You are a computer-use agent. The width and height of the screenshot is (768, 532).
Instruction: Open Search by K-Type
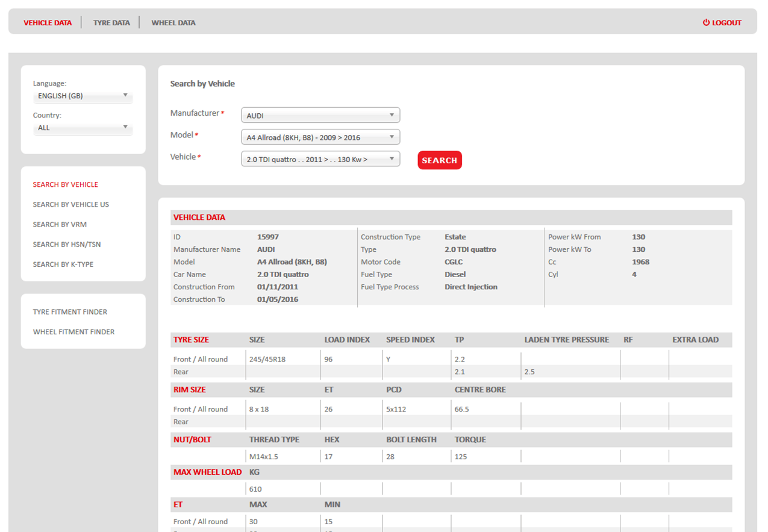click(x=63, y=264)
